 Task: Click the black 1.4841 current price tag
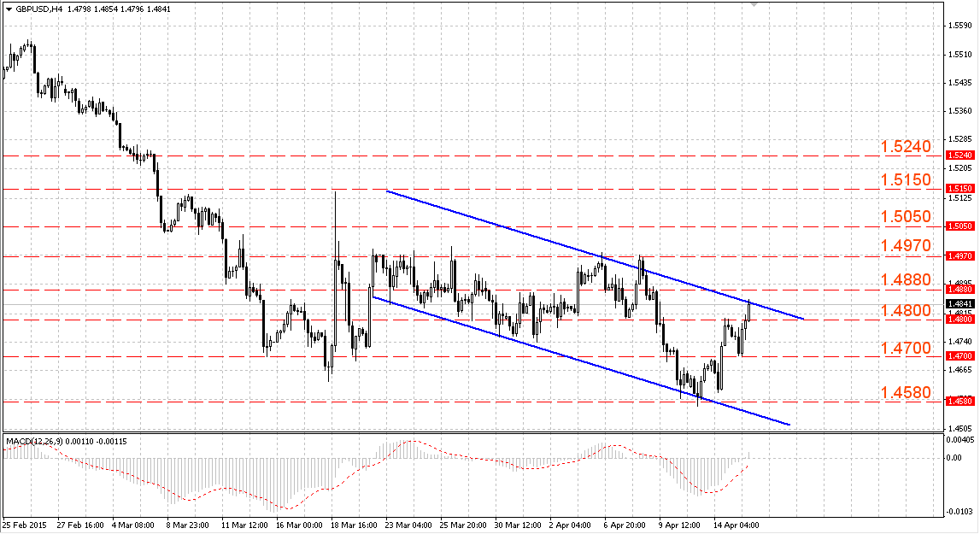[x=960, y=304]
